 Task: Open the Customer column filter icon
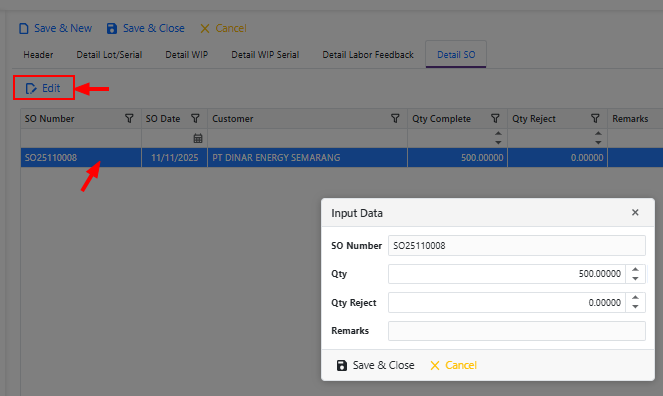395,118
